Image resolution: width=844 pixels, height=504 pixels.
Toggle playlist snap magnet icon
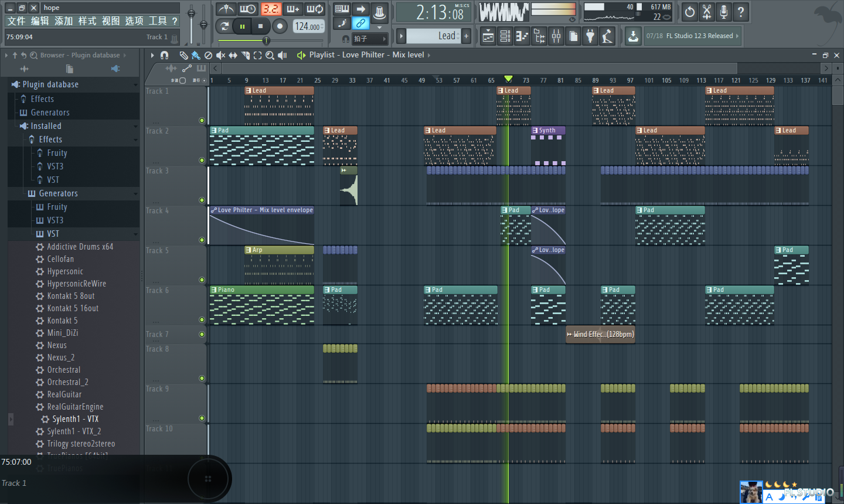coord(165,55)
